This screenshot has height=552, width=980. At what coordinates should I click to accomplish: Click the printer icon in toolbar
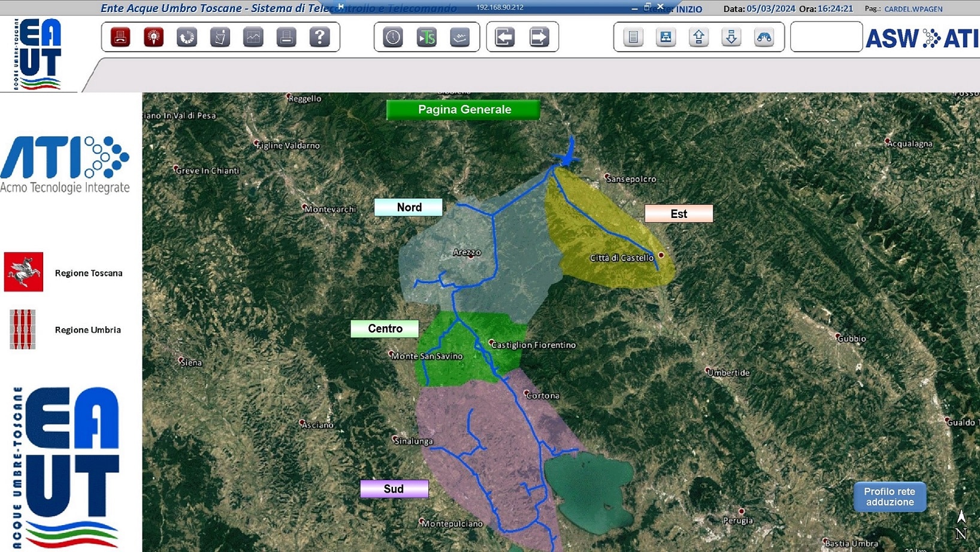286,37
